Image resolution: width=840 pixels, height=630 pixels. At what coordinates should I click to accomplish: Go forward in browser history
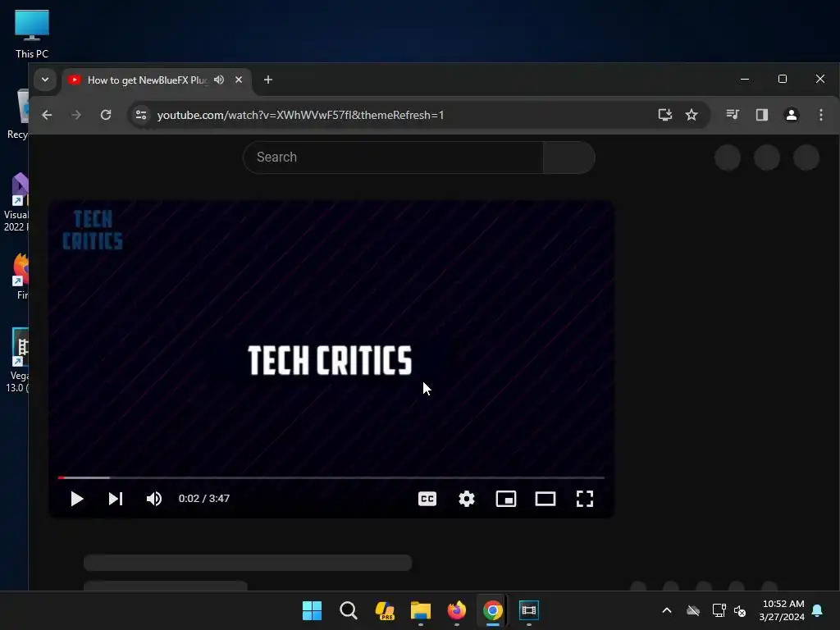[76, 115]
